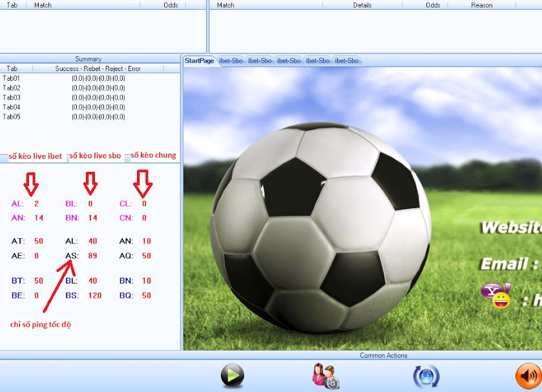Select the Tab03 row in Summary
Screen dimensions: 542x392
[12, 98]
